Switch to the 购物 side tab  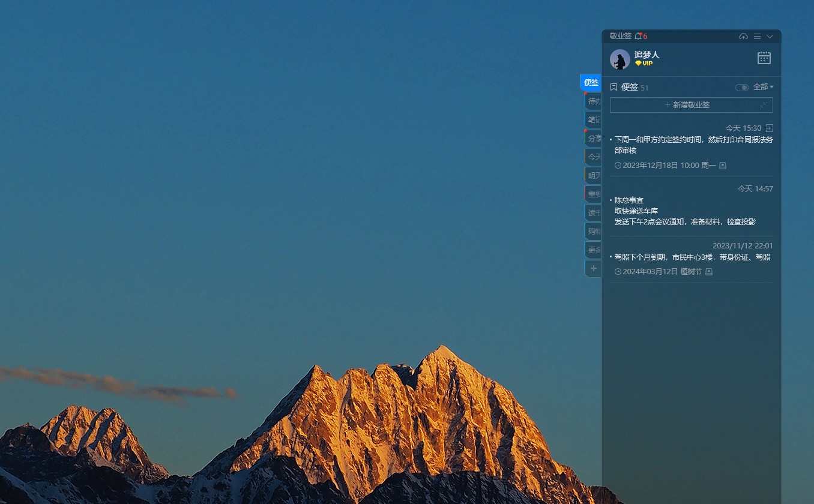pyautogui.click(x=593, y=231)
